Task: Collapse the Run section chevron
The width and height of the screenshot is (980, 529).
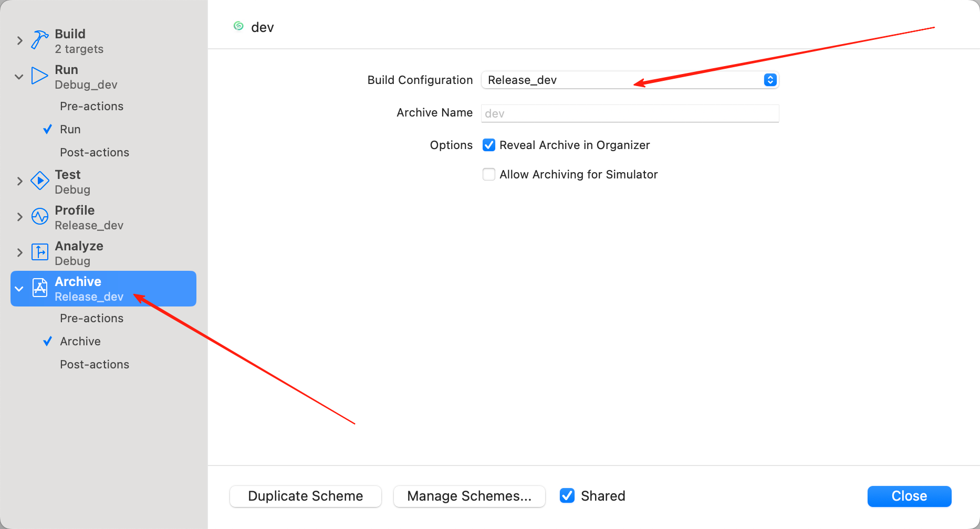Action: pyautogui.click(x=19, y=77)
